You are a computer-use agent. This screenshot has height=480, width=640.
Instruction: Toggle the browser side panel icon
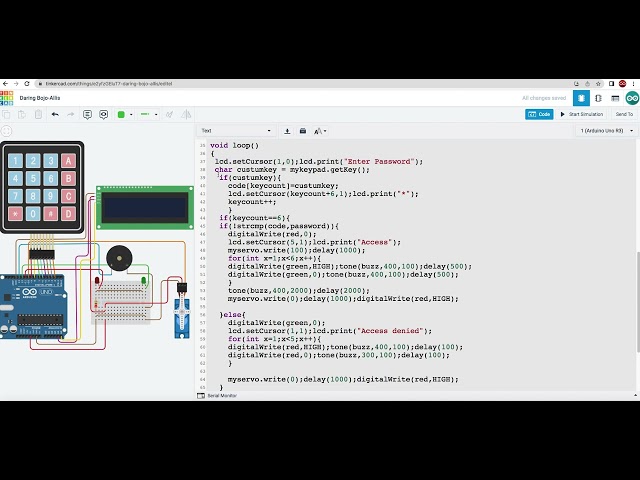coord(611,84)
